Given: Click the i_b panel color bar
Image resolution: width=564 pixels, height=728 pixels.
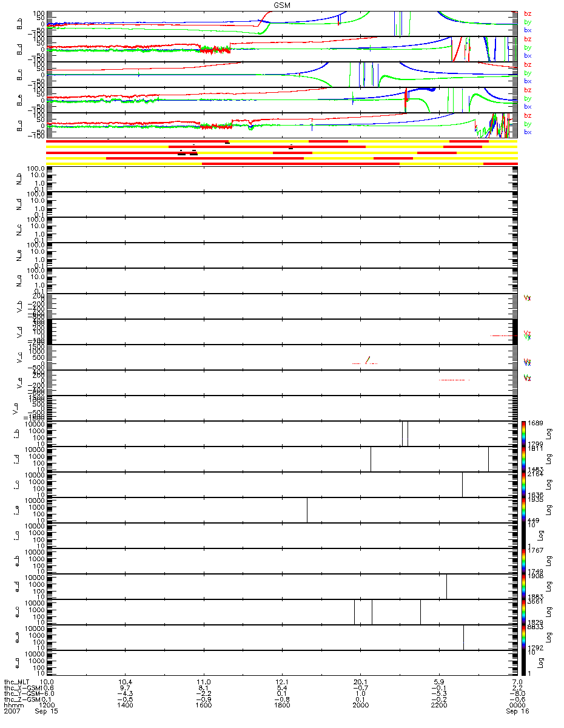Looking at the screenshot, I should [x=523, y=433].
